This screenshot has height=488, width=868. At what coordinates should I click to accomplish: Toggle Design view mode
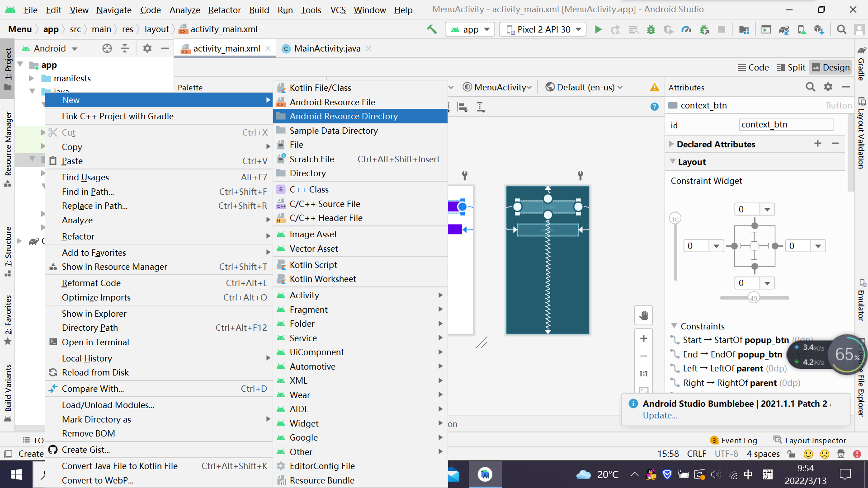(830, 67)
